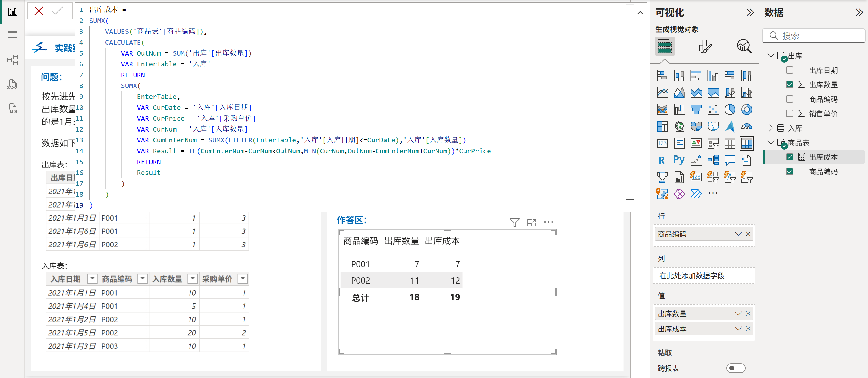
Task: Collapse the formula bar with up chevron
Action: [640, 13]
